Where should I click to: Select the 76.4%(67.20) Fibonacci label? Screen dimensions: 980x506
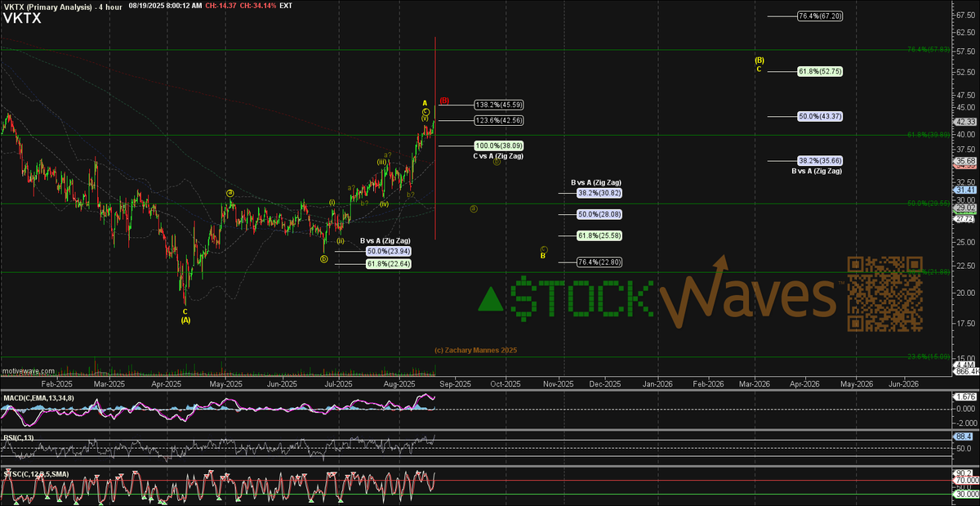819,16
